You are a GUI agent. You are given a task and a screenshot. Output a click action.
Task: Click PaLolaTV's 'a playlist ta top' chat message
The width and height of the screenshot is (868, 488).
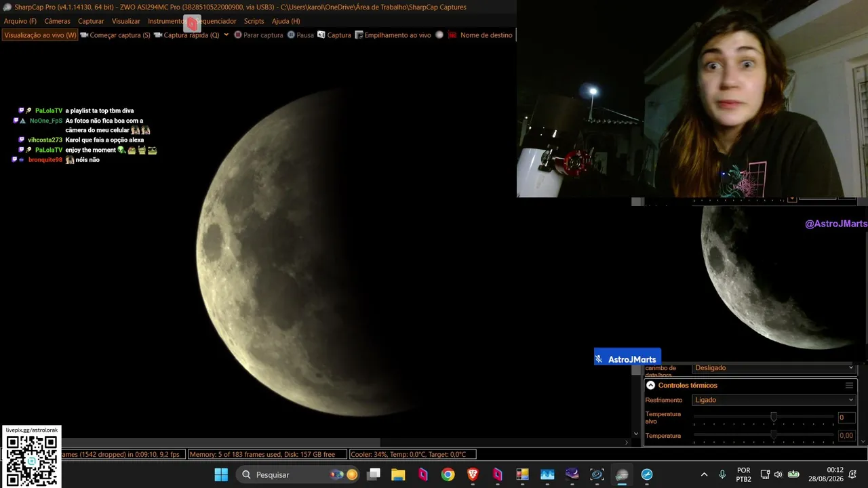point(100,110)
